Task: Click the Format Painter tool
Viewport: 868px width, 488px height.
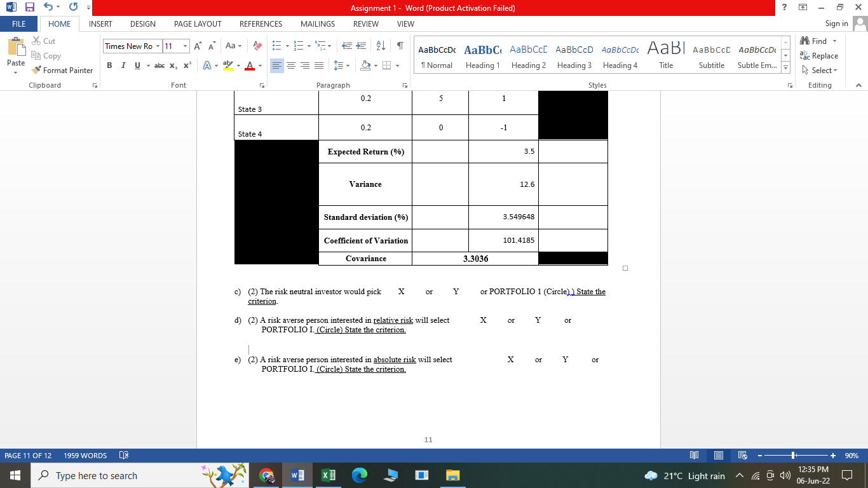Action: (62, 70)
